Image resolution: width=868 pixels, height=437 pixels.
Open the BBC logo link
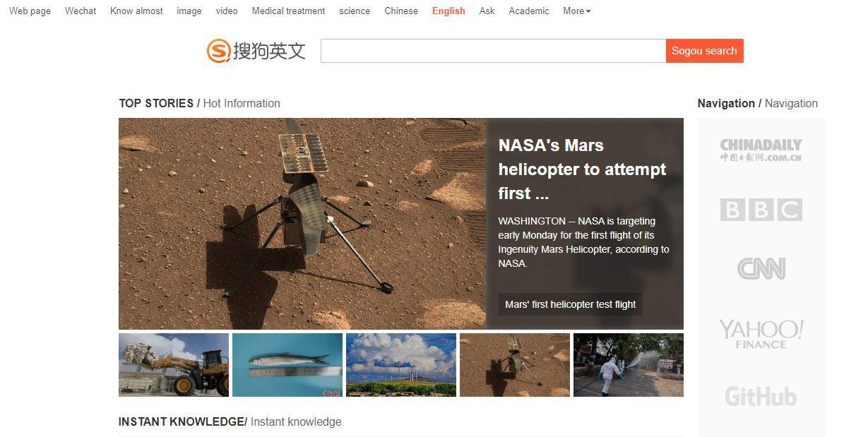[761, 210]
